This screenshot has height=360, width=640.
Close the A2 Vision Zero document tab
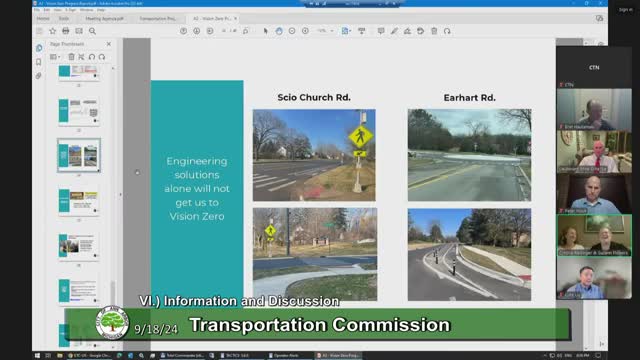click(x=236, y=18)
